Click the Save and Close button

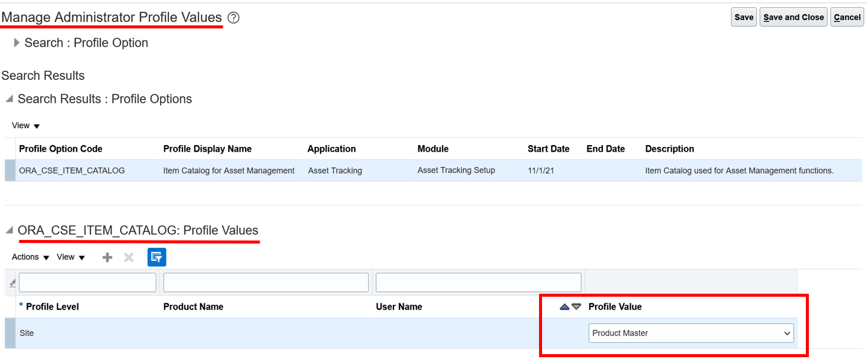[x=793, y=18]
